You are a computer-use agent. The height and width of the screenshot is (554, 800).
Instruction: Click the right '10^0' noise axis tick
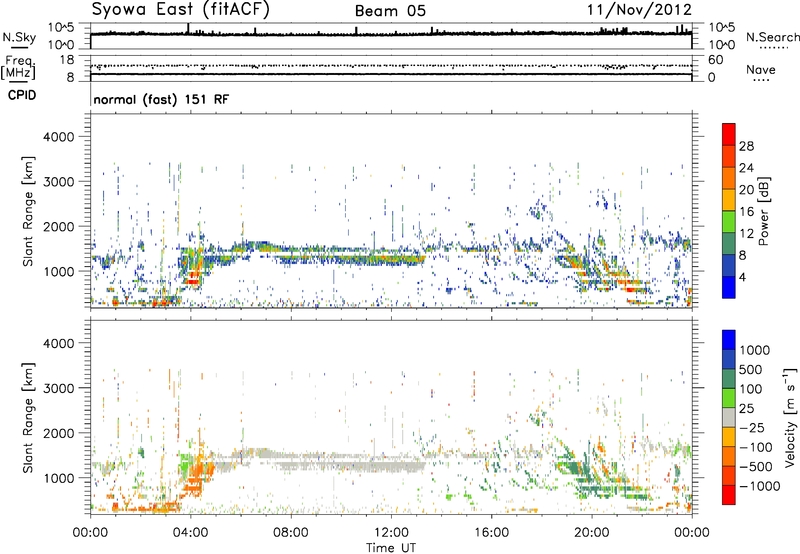tap(721, 45)
